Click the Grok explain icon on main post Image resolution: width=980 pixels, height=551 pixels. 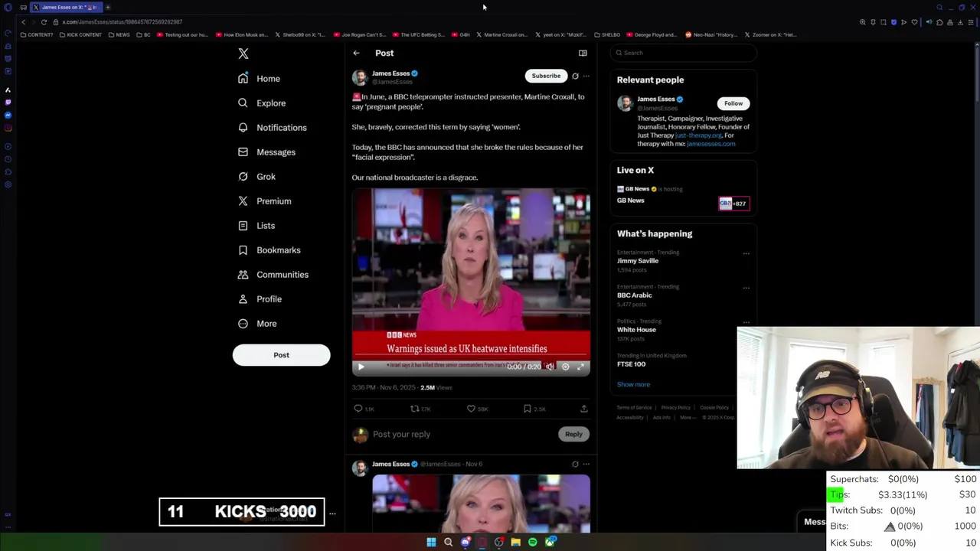pyautogui.click(x=575, y=76)
